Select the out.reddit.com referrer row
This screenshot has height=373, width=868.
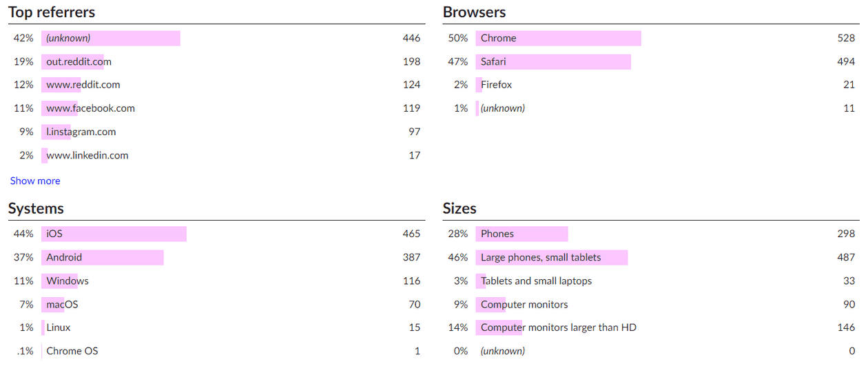tap(79, 61)
